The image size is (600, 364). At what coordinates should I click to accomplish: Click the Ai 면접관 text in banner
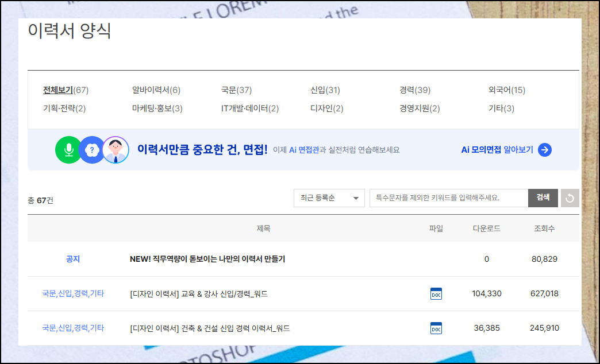coord(304,150)
